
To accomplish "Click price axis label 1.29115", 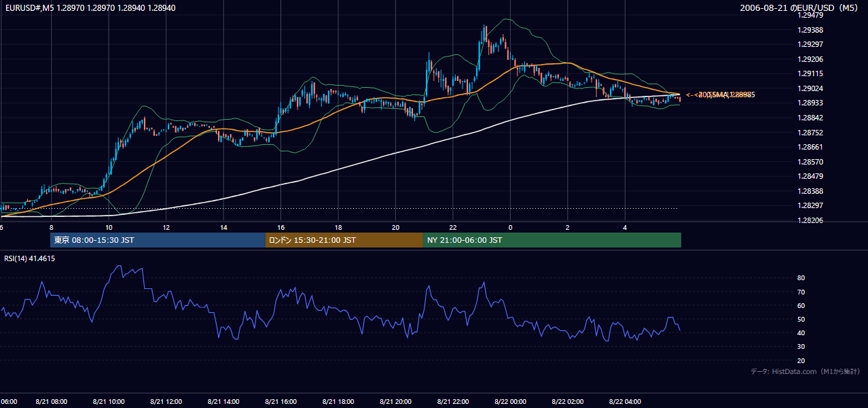I will [810, 73].
